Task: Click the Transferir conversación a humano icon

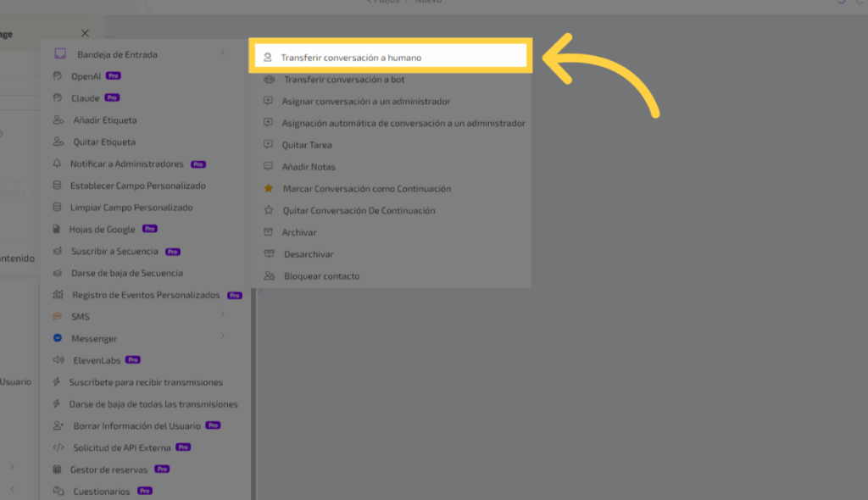Action: point(268,58)
